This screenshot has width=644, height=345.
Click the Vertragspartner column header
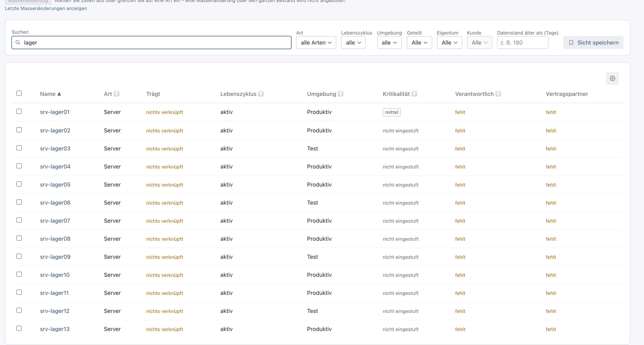pos(567,94)
